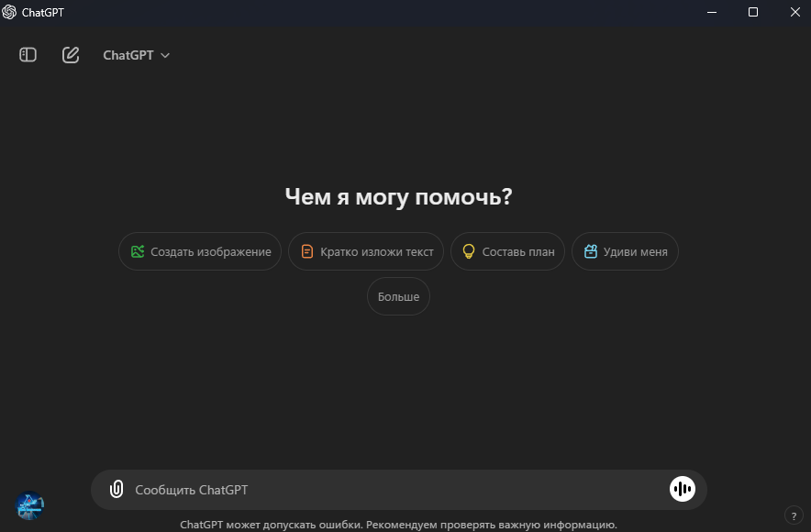The height and width of the screenshot is (532, 811).
Task: Close the ChatGPT window
Action: point(795,12)
